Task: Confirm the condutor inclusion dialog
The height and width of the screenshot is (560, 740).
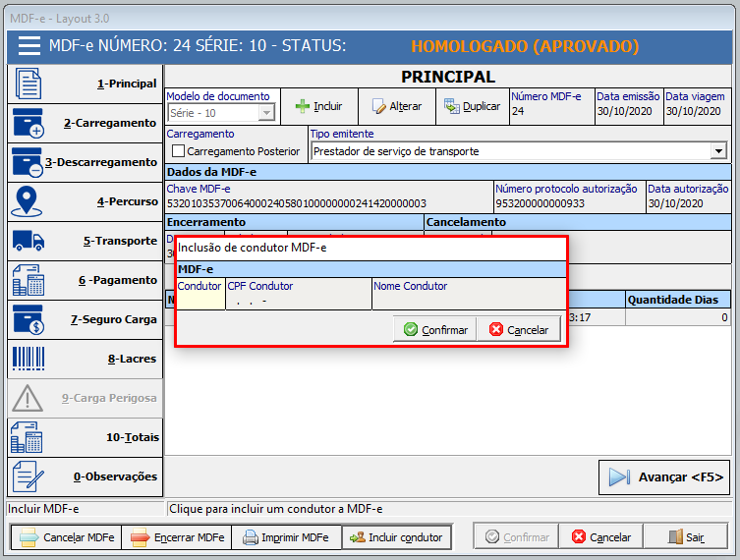Action: (435, 329)
